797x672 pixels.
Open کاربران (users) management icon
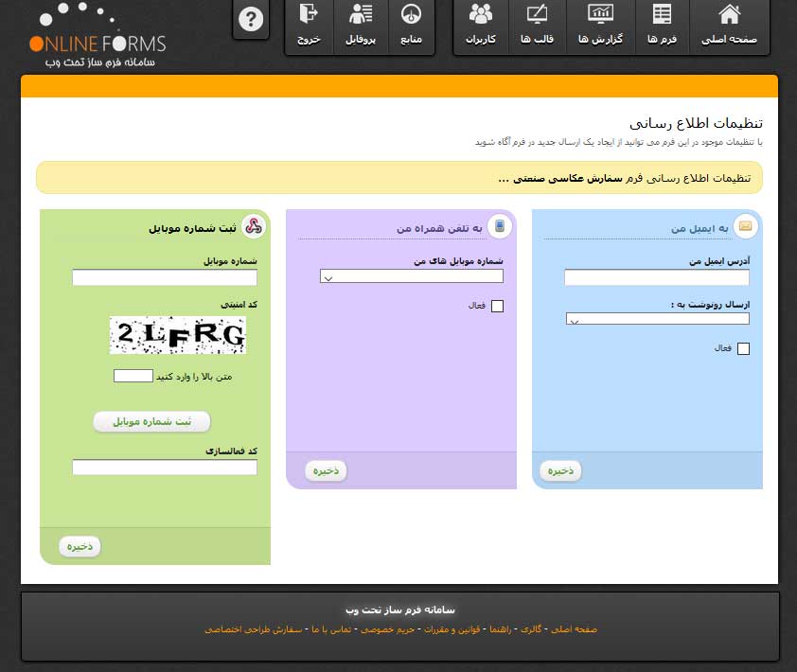click(x=480, y=26)
